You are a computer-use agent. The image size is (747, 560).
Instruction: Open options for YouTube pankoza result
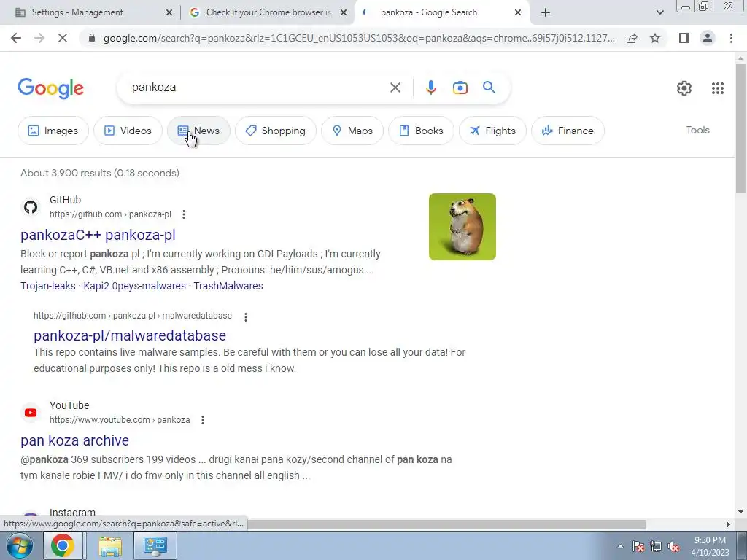click(x=203, y=420)
